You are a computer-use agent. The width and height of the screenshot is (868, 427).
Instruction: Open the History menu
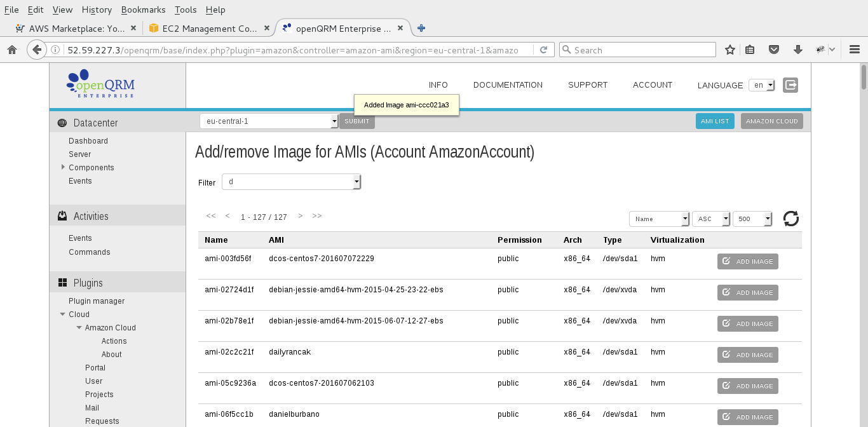click(x=97, y=10)
